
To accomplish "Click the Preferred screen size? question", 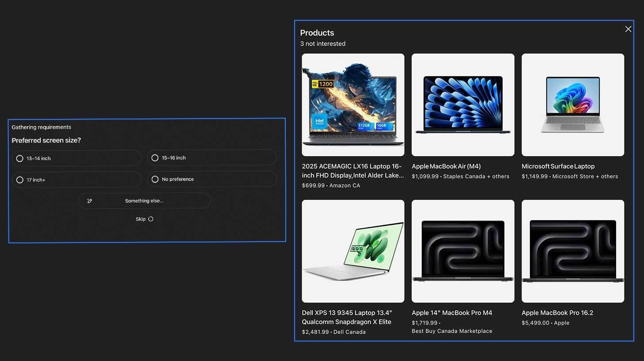I will tap(46, 141).
